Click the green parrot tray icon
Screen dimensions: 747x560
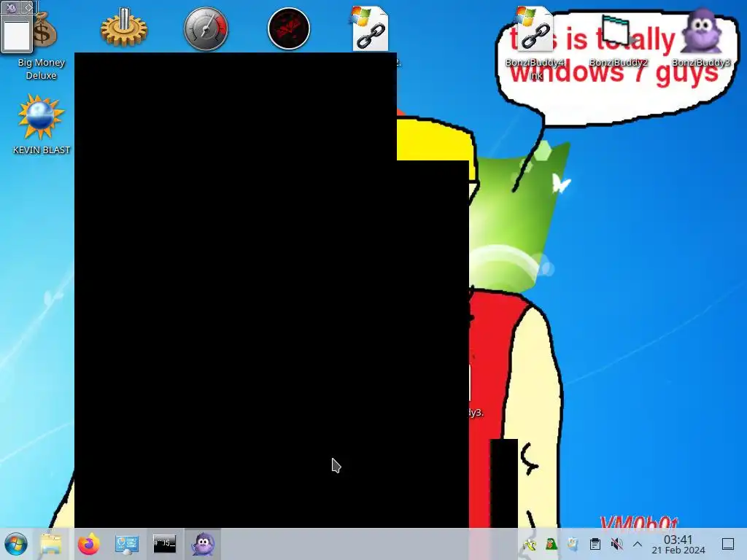tap(551, 544)
